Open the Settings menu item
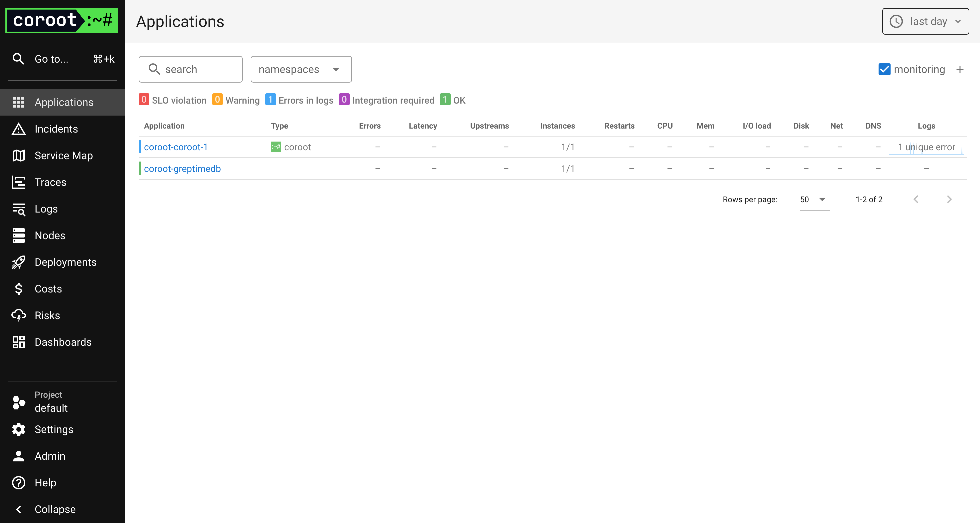 coord(54,429)
